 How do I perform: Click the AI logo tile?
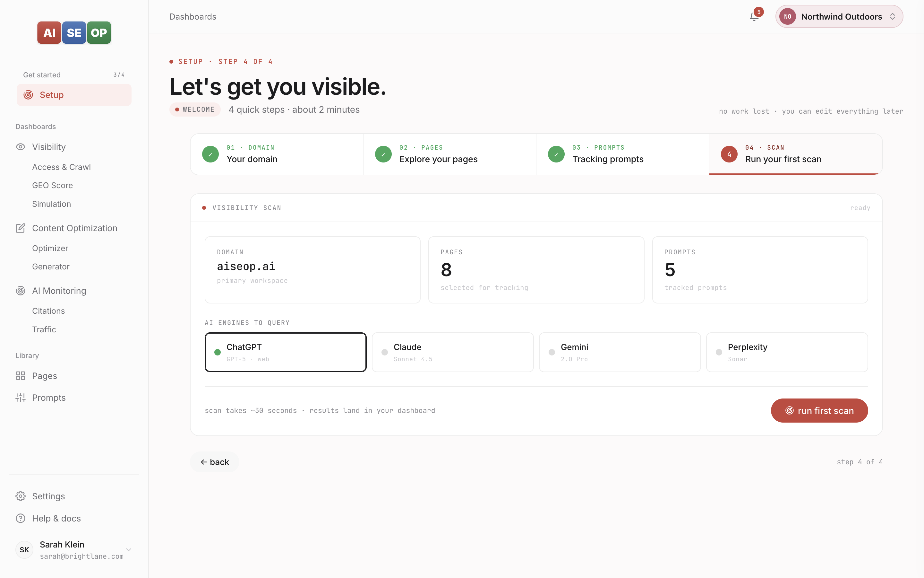[49, 32]
